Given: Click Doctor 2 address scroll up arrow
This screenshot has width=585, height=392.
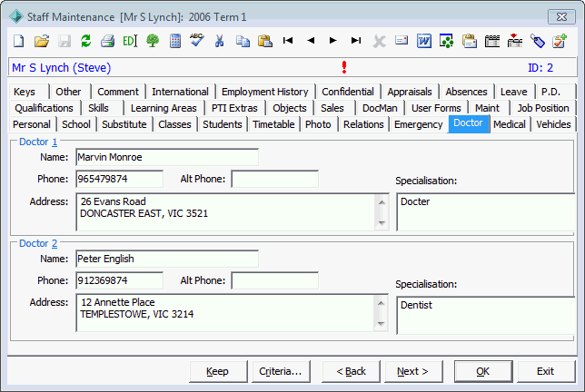Looking at the screenshot, I should pyautogui.click(x=381, y=302).
